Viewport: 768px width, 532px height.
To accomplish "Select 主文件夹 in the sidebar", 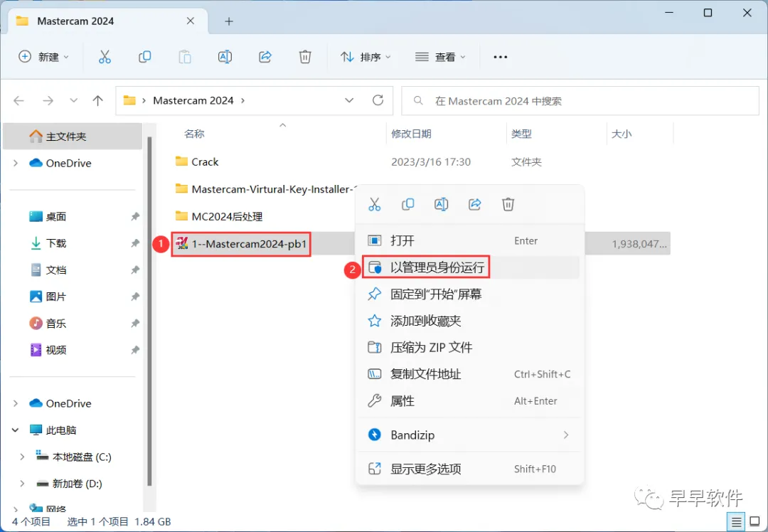I will point(73,136).
